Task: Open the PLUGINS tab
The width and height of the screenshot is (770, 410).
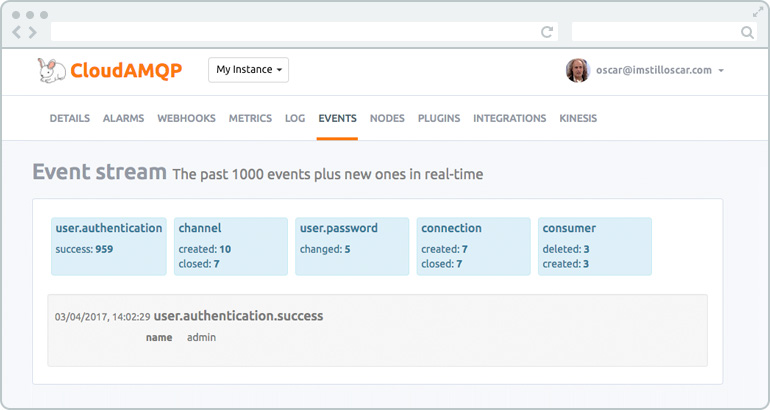Action: tap(439, 118)
